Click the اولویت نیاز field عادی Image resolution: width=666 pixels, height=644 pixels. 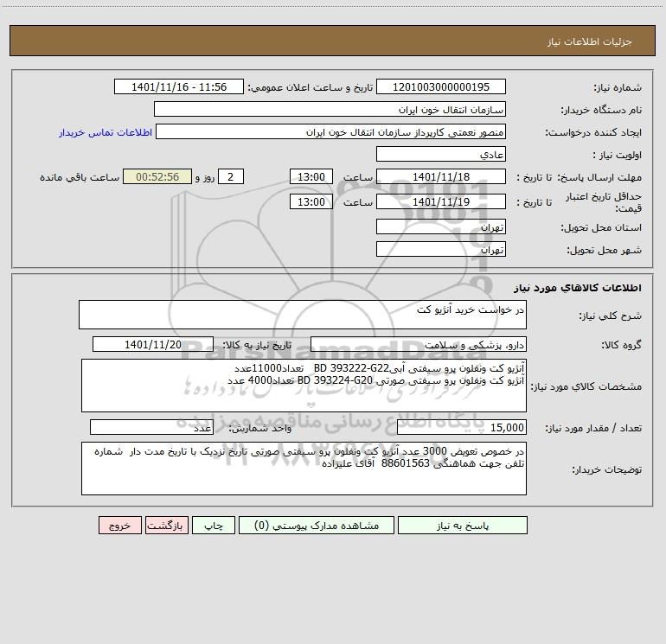[441, 154]
